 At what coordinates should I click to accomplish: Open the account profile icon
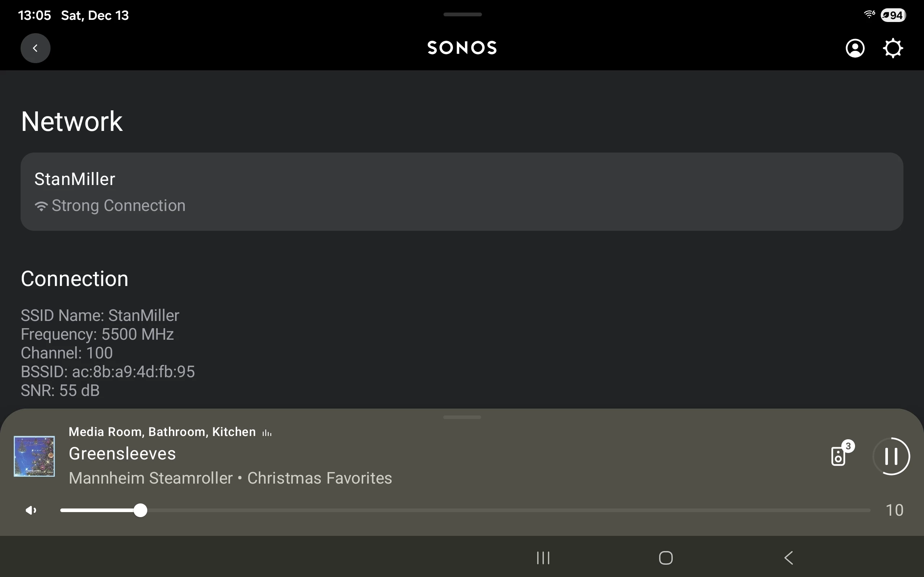(855, 48)
